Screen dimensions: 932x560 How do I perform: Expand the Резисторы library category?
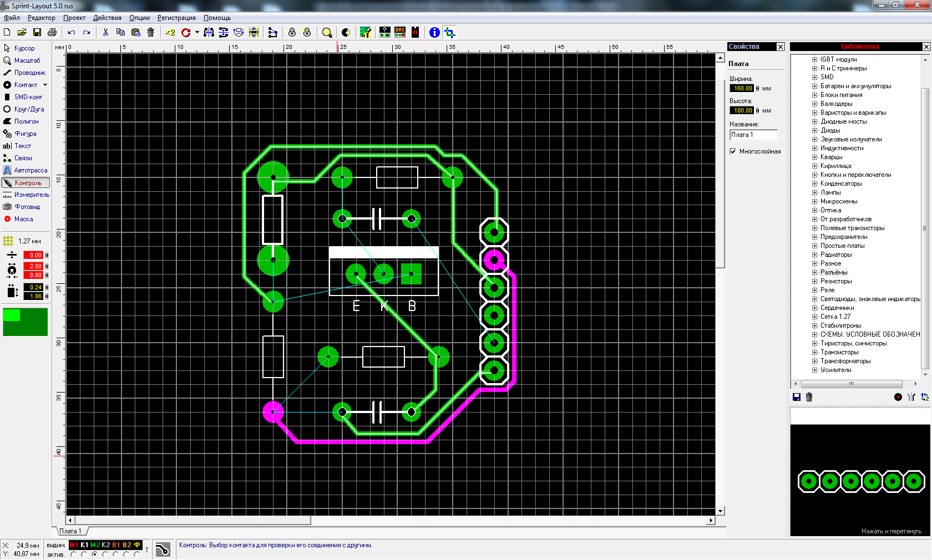point(814,281)
